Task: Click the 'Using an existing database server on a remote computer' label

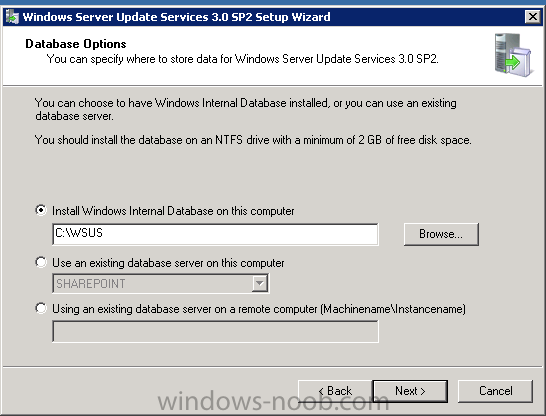Action: point(259,309)
